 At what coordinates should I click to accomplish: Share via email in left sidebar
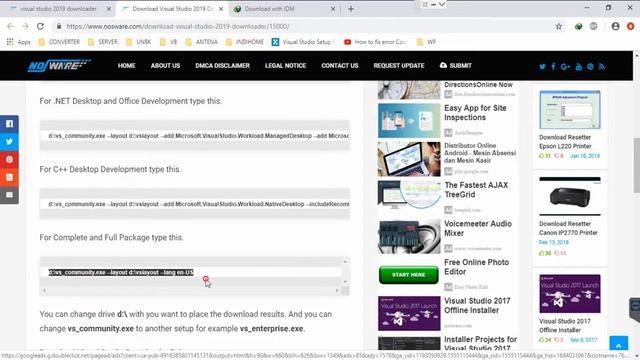9,195
